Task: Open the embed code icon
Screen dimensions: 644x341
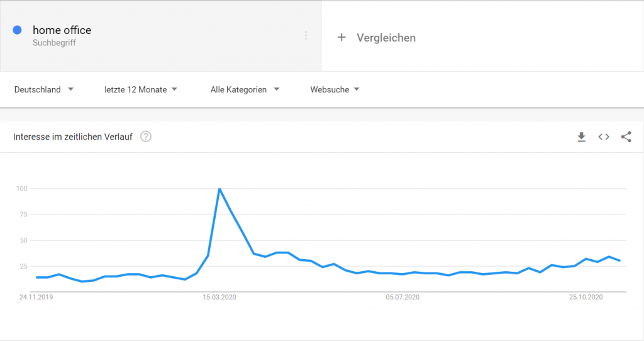Action: (604, 137)
